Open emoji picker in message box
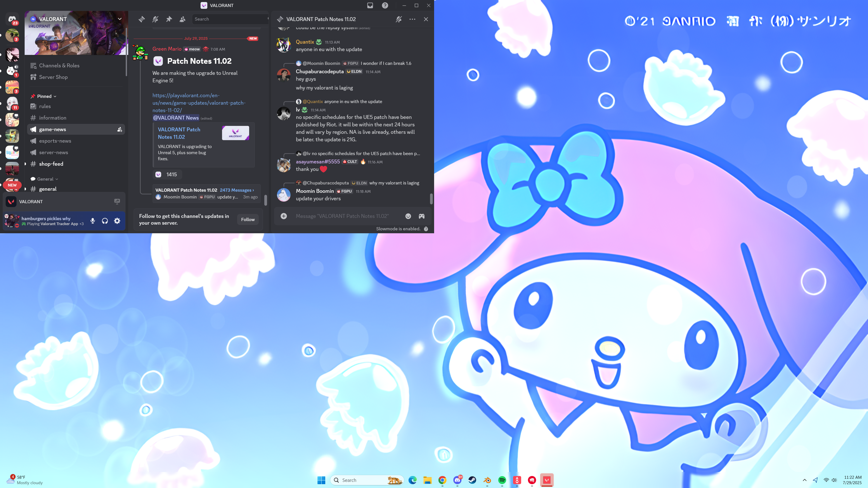 tap(408, 216)
